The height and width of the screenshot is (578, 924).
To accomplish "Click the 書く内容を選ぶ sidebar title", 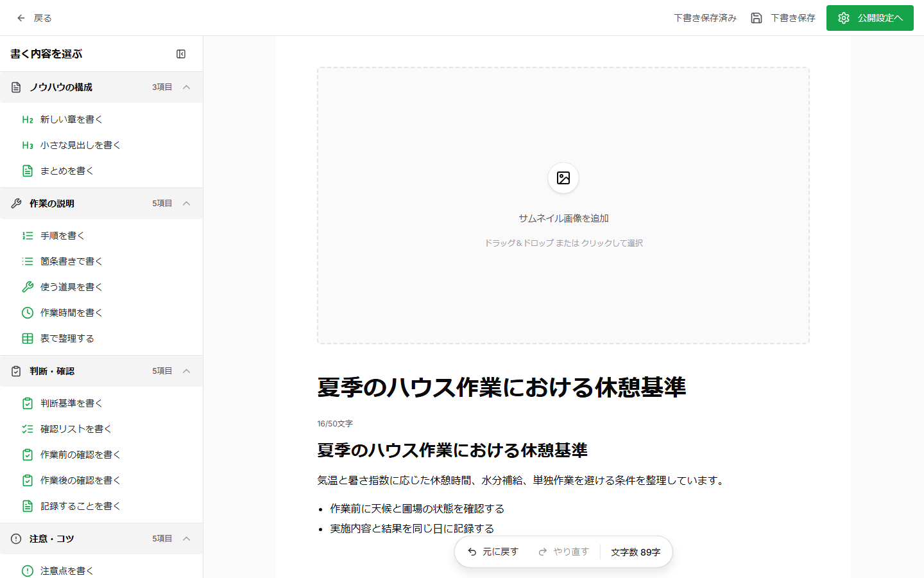I will [46, 54].
